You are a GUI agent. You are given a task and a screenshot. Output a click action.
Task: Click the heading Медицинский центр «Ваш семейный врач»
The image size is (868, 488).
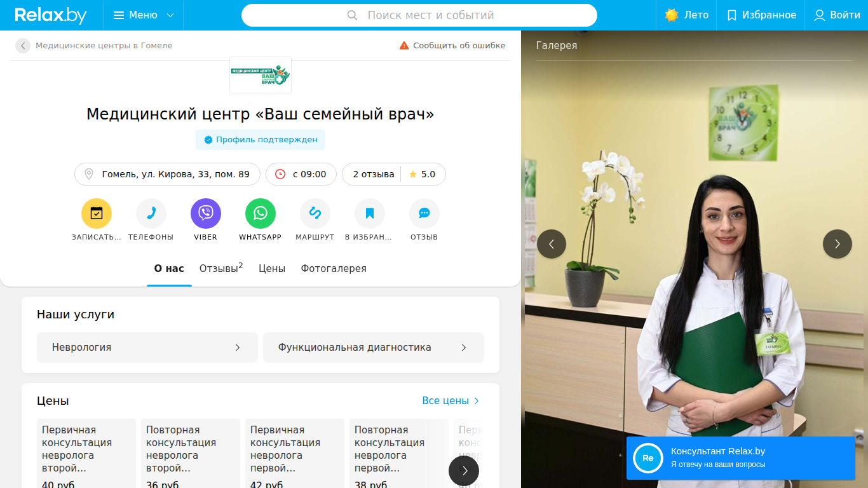point(261,114)
